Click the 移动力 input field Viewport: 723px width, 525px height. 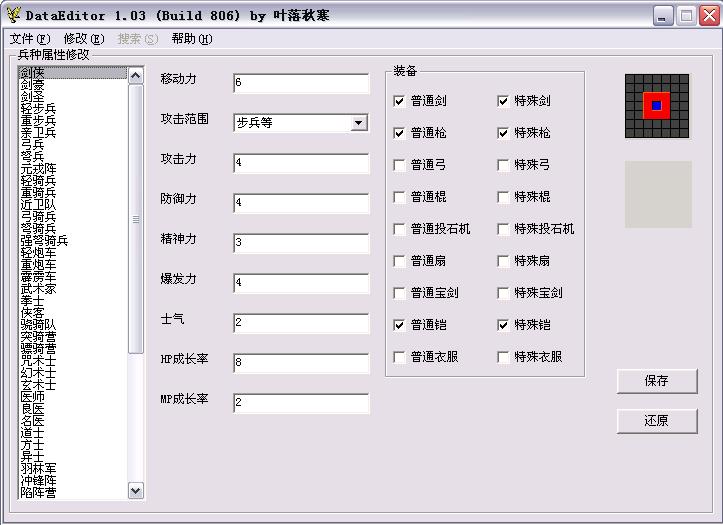[301, 83]
